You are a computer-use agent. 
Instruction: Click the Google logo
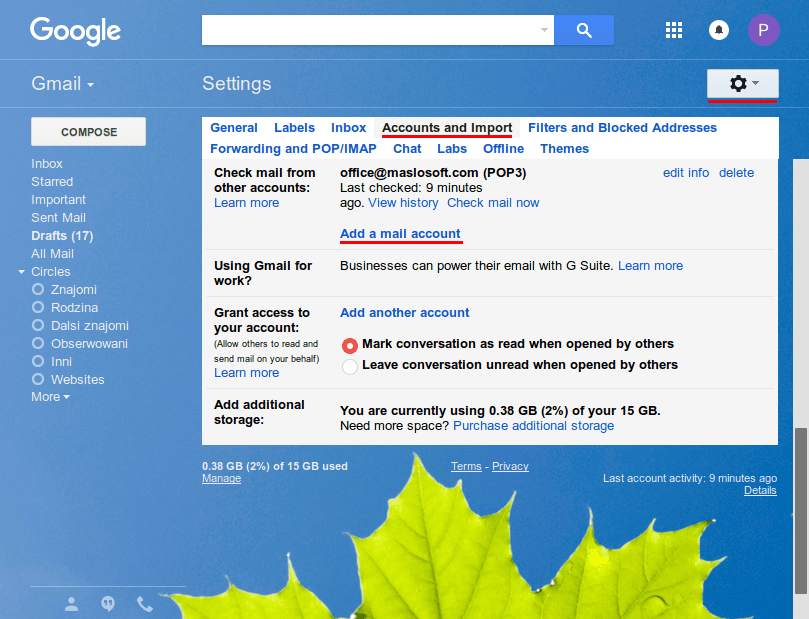[75, 31]
